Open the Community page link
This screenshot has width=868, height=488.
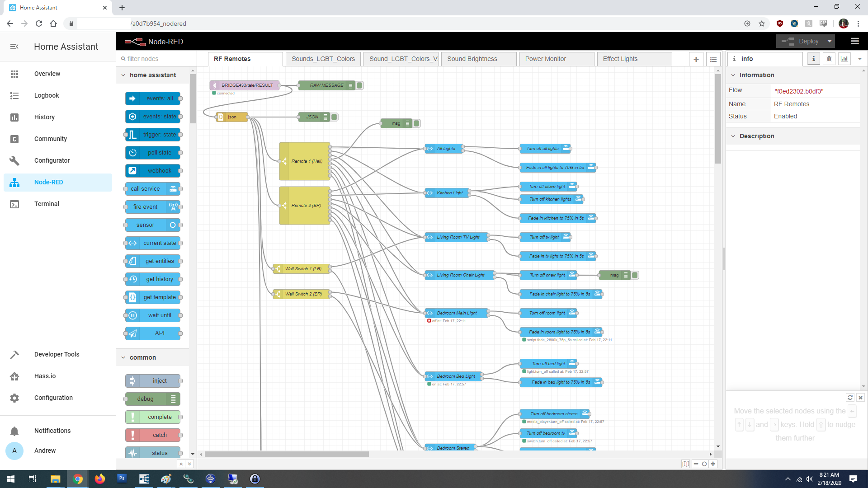pyautogui.click(x=58, y=139)
